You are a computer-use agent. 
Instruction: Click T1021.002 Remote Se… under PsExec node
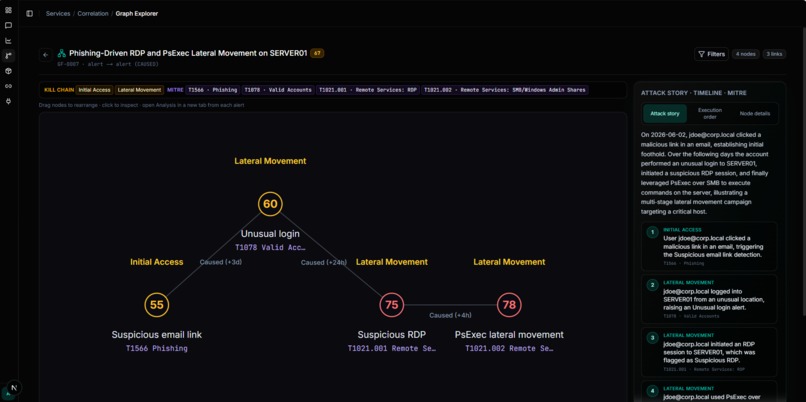pos(509,348)
